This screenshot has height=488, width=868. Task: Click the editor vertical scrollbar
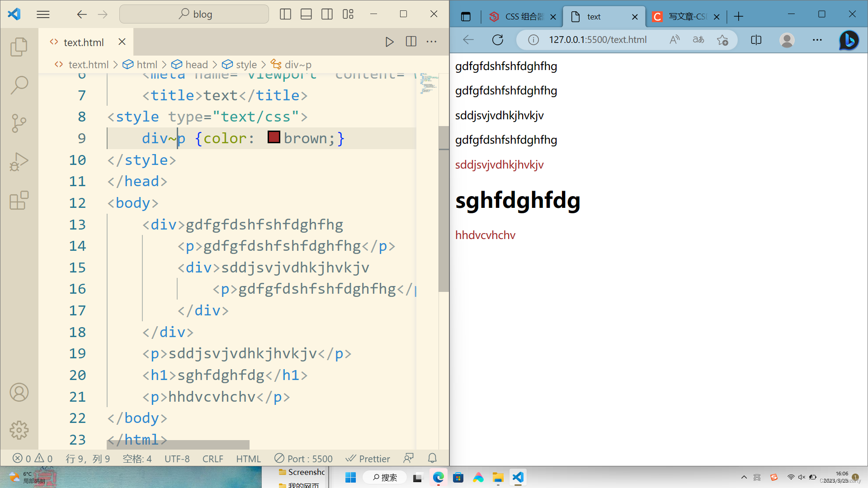pos(443,208)
